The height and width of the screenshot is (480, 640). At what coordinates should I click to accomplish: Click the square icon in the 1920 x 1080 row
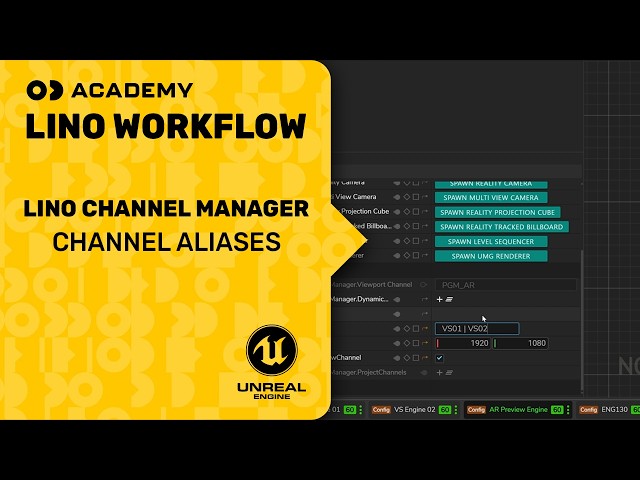tap(416, 343)
